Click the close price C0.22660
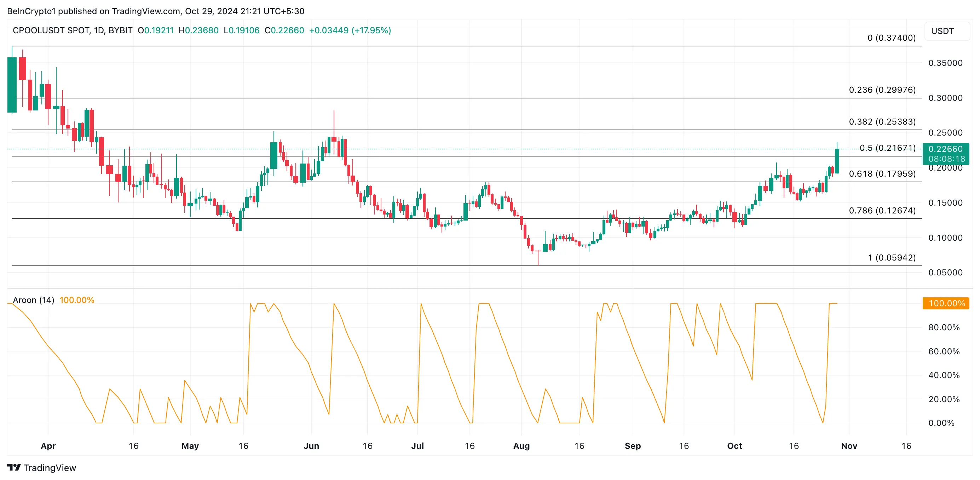The width and height of the screenshot is (980, 480). pyautogui.click(x=284, y=30)
